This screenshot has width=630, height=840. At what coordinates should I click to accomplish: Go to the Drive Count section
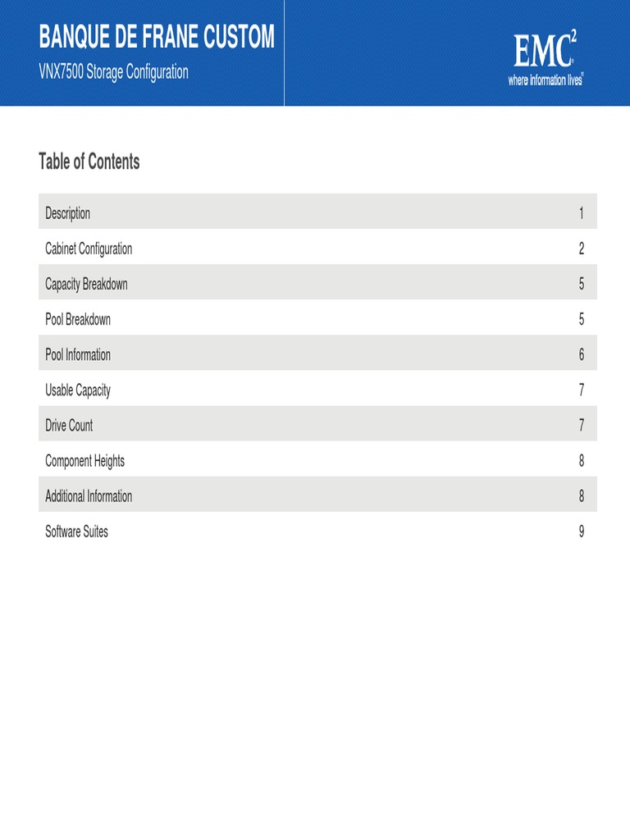coord(317,423)
